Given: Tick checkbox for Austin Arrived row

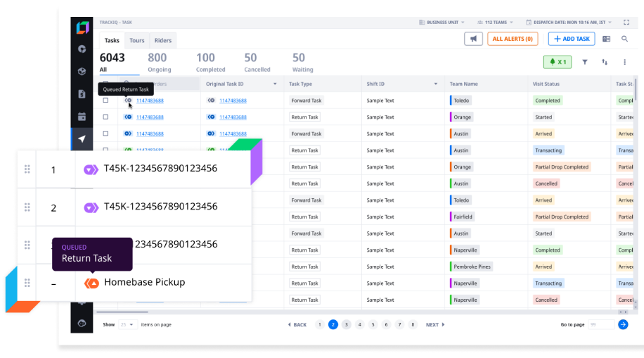Looking at the screenshot, I should tap(105, 134).
